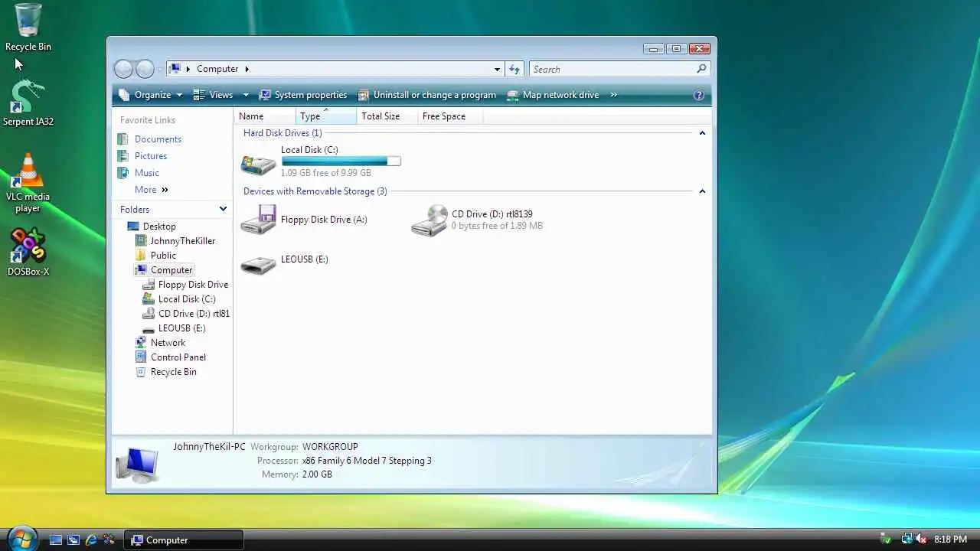Refresh the address bar location
The height and width of the screenshot is (551, 980).
pyautogui.click(x=514, y=69)
